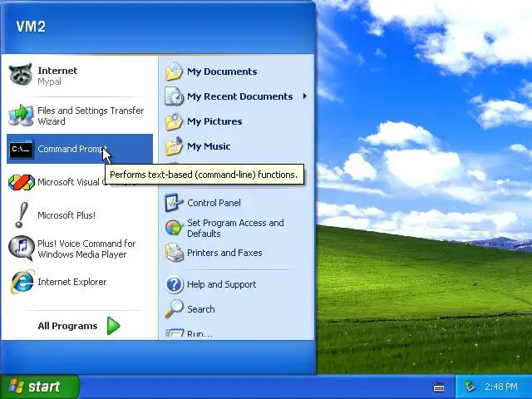The image size is (532, 399).
Task: Open the My Documents folder icon
Action: coord(174,71)
